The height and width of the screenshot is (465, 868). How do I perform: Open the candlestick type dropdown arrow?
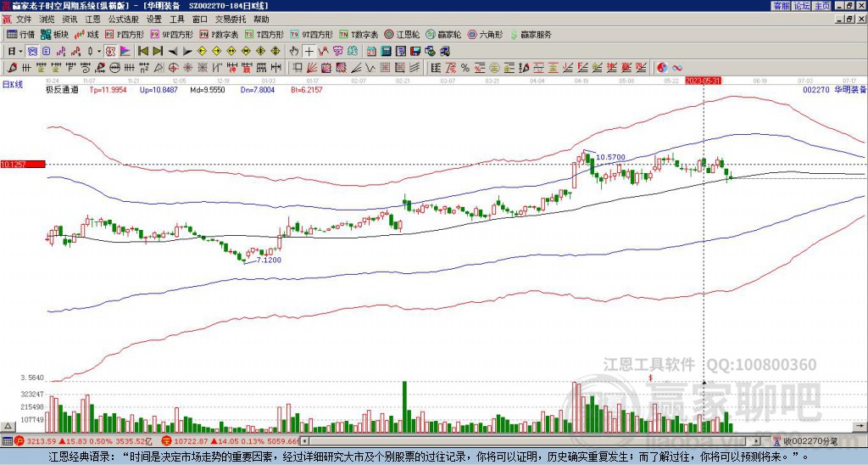pyautogui.click(x=99, y=52)
